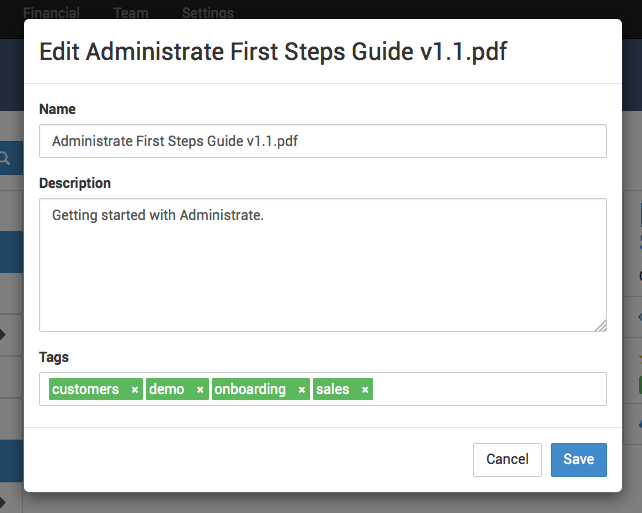This screenshot has height=513, width=642.
Task: Click empty space in Tags field
Action: point(487,389)
